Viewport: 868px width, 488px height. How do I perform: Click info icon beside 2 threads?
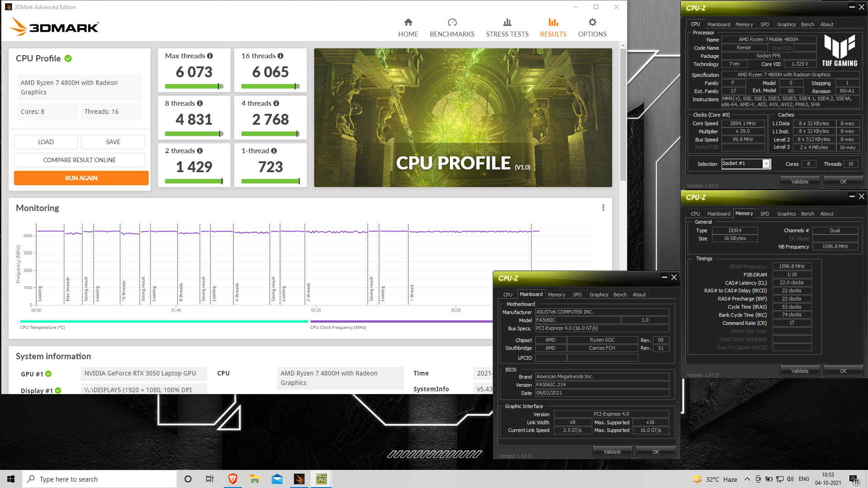[200, 151]
